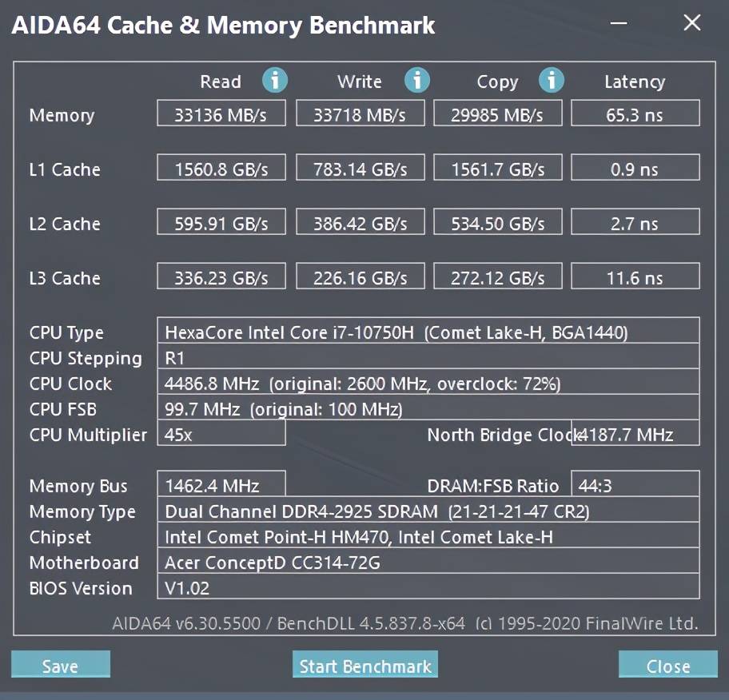Click the DRAM:FSB Ratio field

[635, 484]
